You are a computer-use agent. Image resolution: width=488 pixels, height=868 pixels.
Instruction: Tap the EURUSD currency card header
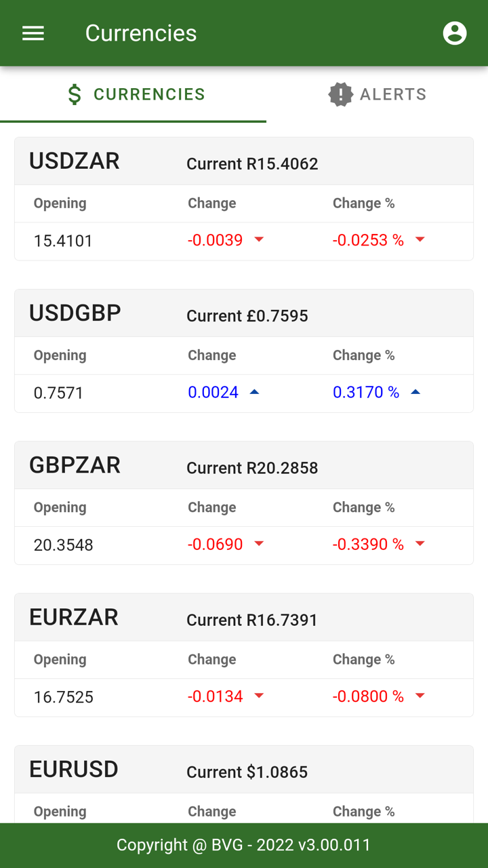244,770
